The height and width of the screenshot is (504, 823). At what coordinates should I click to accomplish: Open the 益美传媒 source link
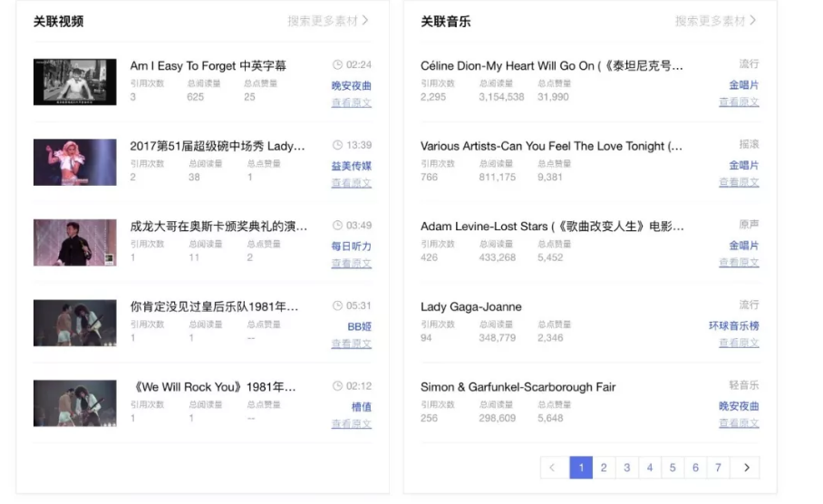click(351, 166)
